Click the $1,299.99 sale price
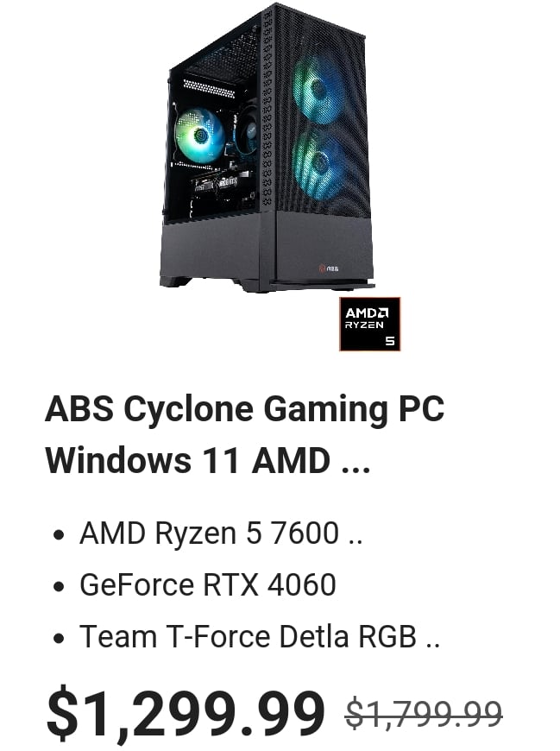 point(186,714)
